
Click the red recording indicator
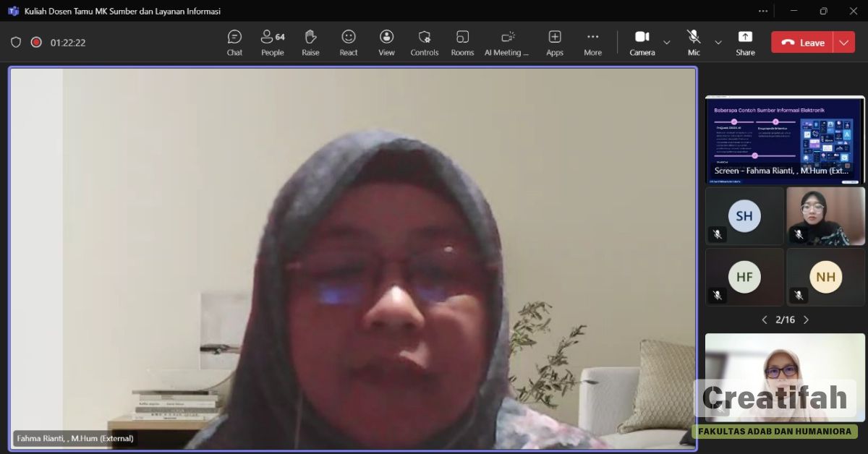click(36, 43)
